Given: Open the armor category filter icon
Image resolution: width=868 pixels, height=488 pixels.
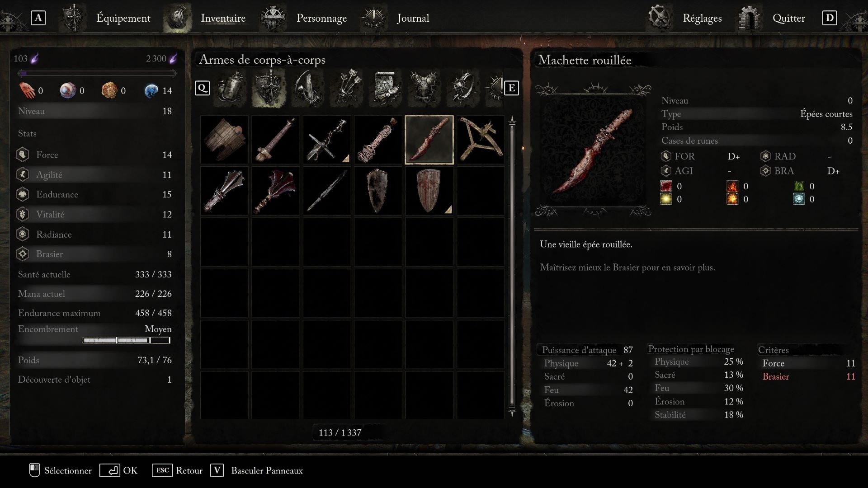Looking at the screenshot, I should (x=424, y=88).
